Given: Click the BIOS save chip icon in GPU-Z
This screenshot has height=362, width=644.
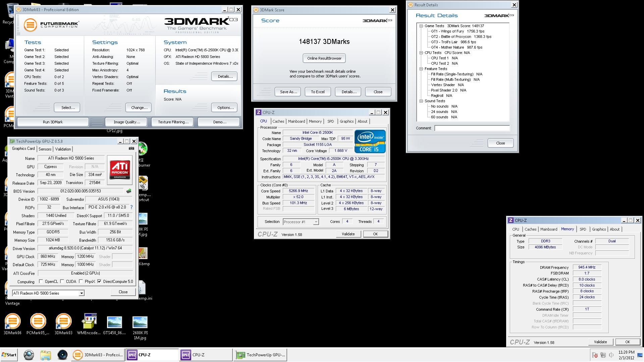Looking at the screenshot, I should coord(129,191).
